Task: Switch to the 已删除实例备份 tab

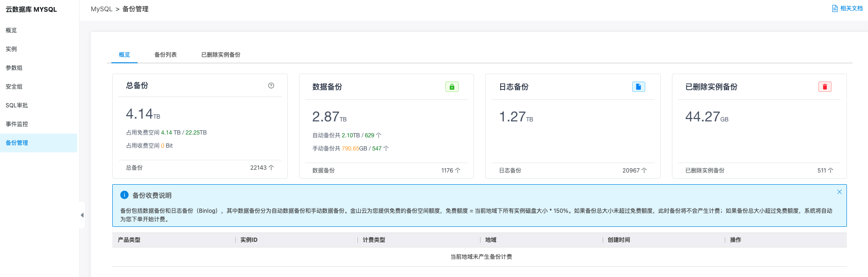Action: (x=221, y=55)
